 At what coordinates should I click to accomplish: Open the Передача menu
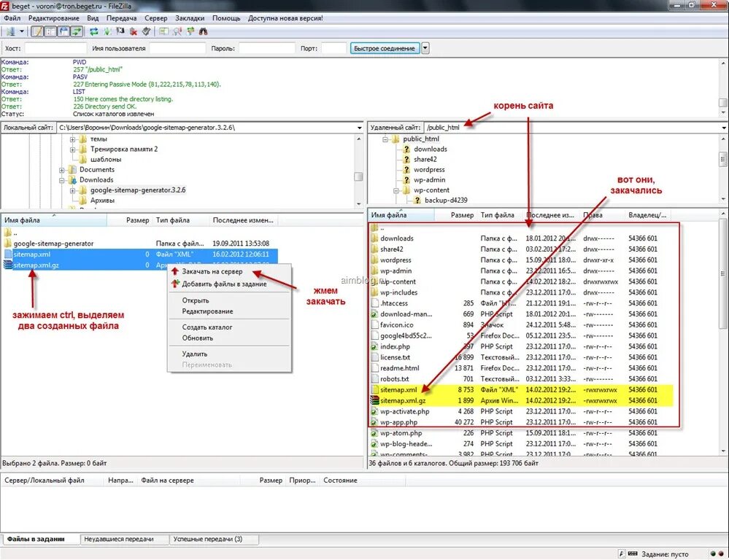click(x=121, y=18)
